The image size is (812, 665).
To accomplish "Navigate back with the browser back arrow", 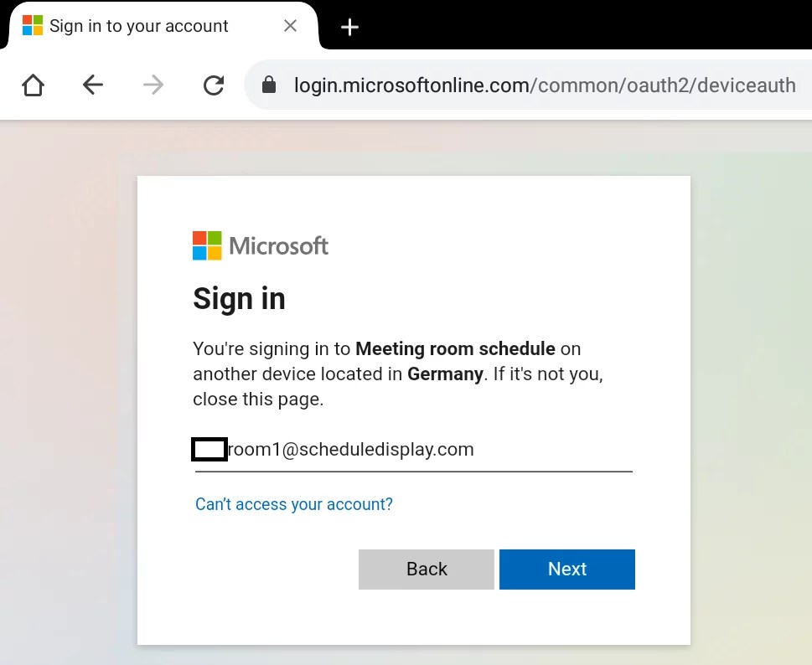I will click(92, 85).
